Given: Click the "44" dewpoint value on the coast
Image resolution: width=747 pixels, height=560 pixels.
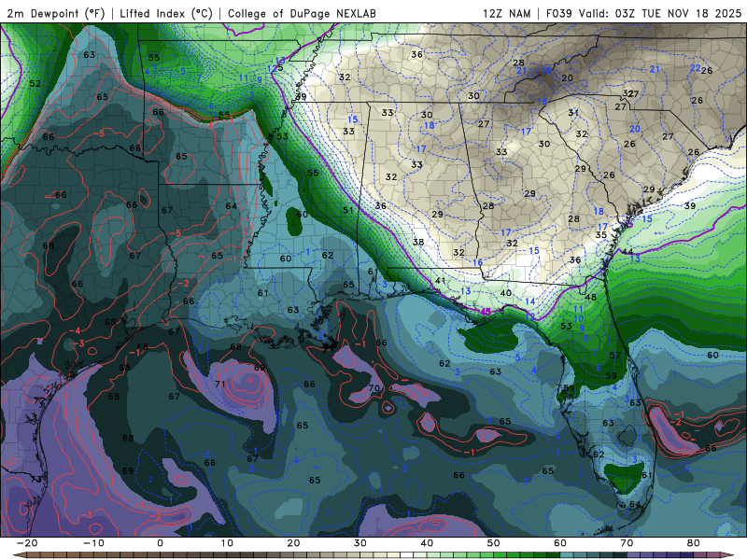Looking at the screenshot, I should click(x=627, y=252).
